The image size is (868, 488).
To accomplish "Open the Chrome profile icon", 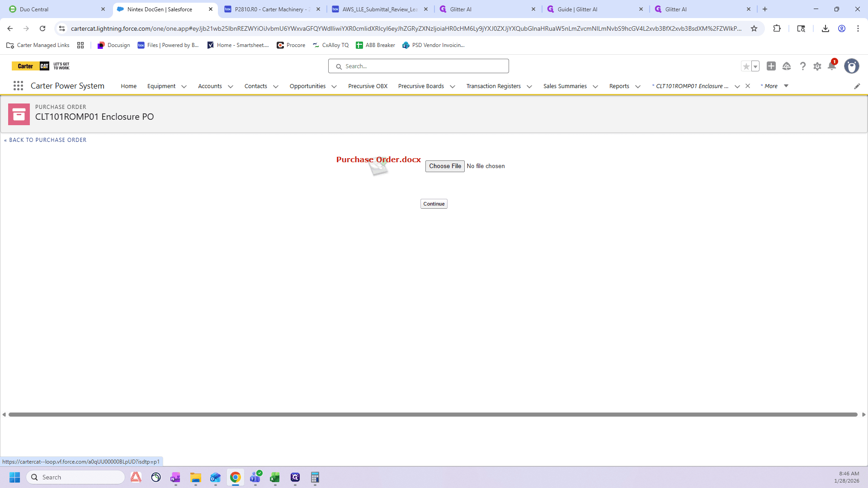I will pyautogui.click(x=842, y=28).
